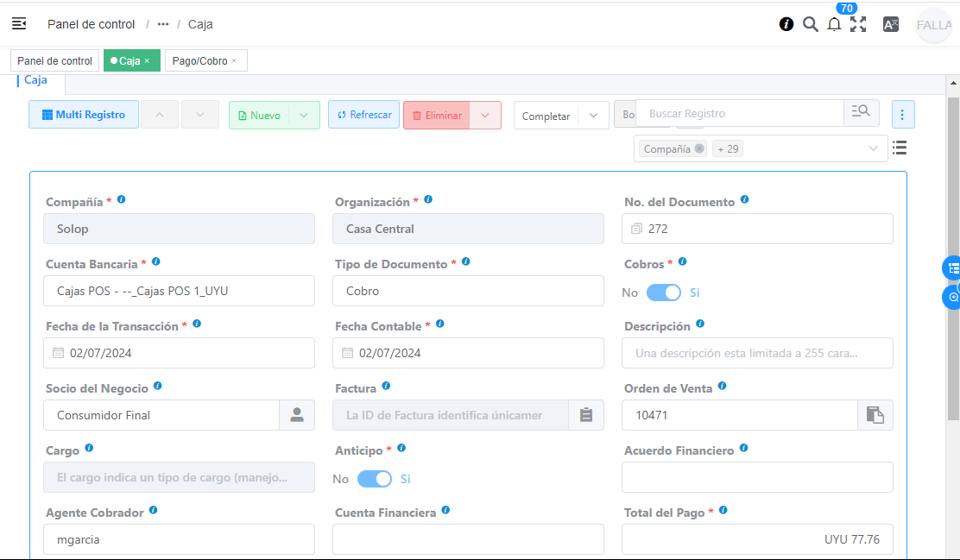This screenshot has width=960, height=560.
Task: Go to Panel de control breadcrumb
Action: [92, 24]
